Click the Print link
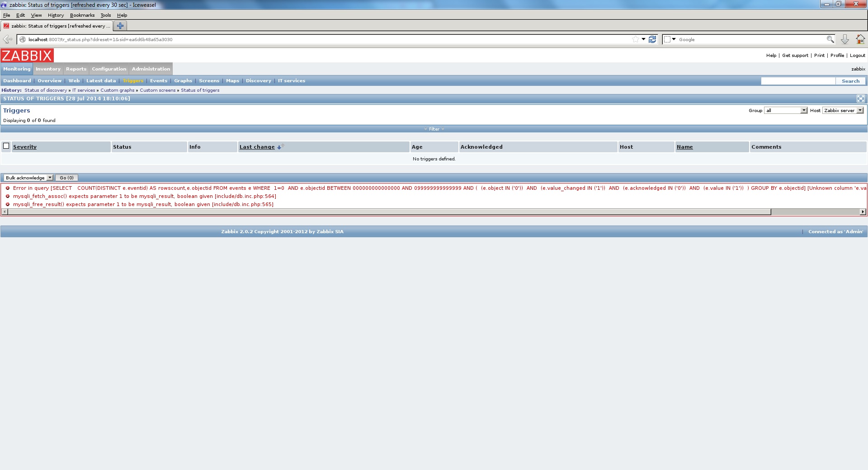This screenshot has height=470, width=868. point(819,56)
